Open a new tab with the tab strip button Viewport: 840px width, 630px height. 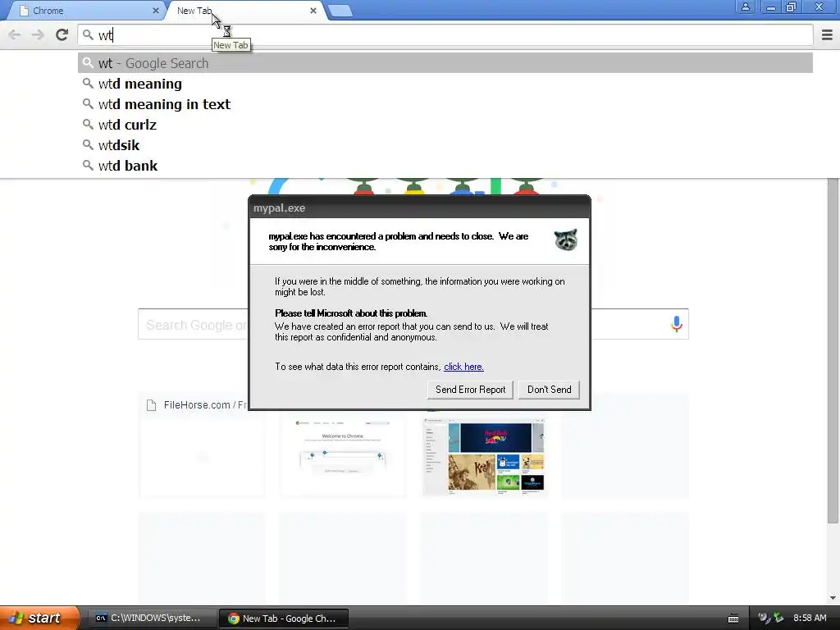(x=340, y=11)
